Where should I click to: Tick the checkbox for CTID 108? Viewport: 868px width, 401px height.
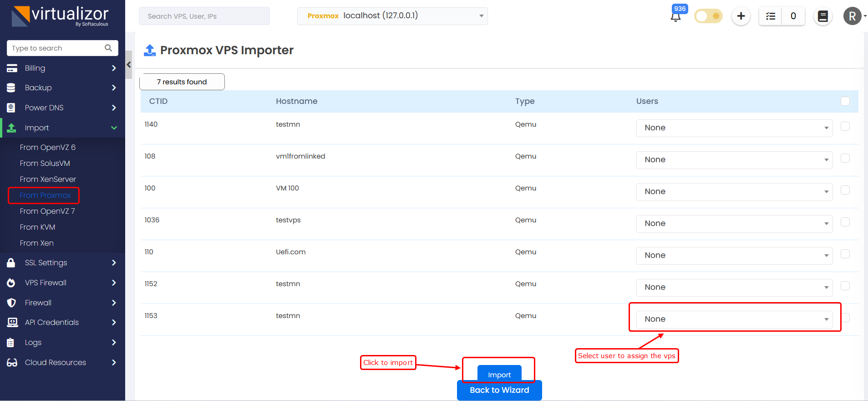coord(845,158)
